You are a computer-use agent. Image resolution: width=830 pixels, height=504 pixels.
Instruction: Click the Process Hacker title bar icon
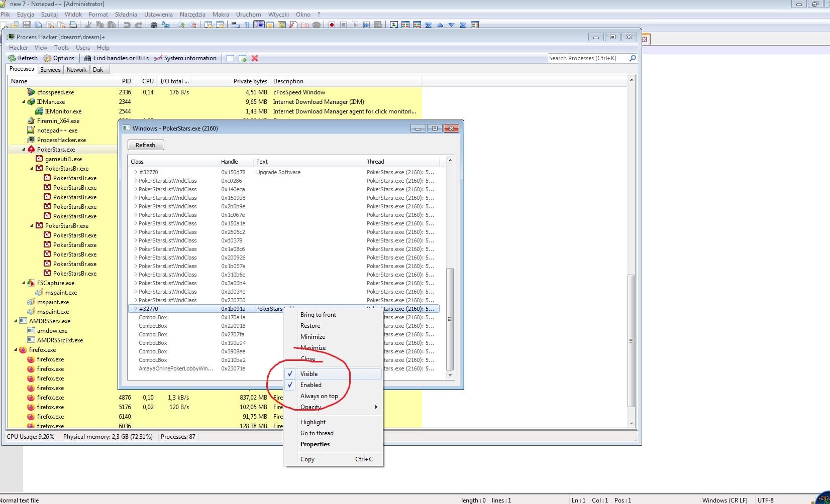pyautogui.click(x=10, y=37)
